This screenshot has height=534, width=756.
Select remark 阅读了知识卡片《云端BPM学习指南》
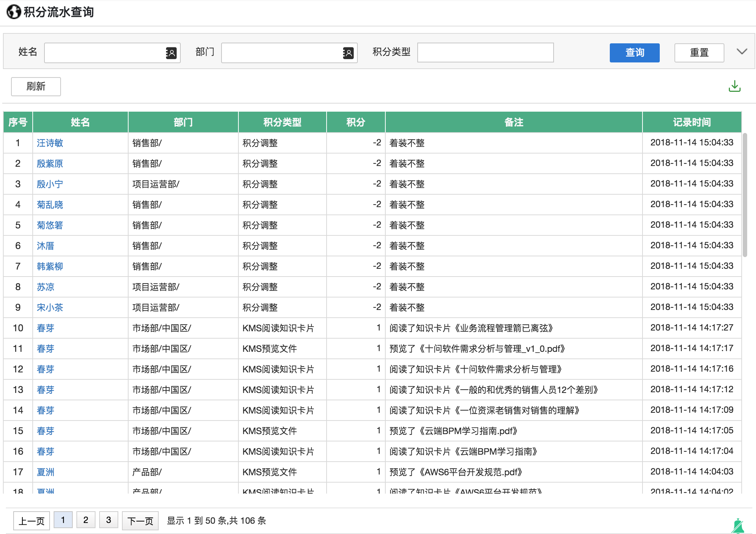pyautogui.click(x=464, y=451)
